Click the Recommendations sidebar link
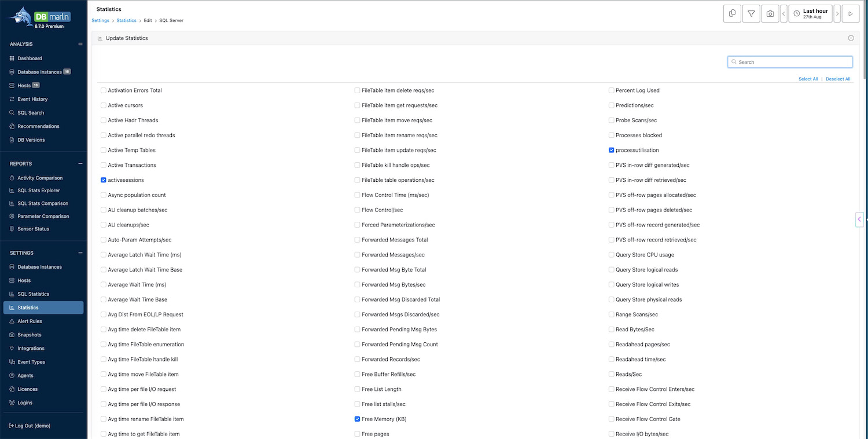 click(38, 126)
